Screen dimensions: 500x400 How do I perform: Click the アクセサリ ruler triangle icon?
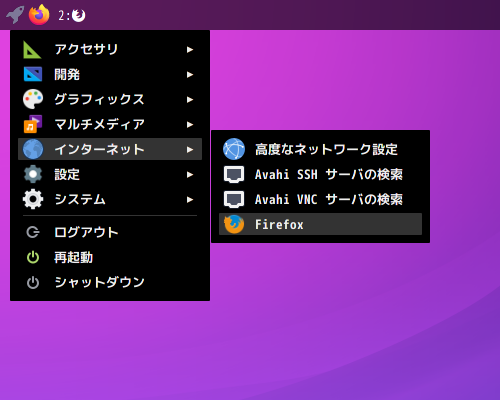32,50
